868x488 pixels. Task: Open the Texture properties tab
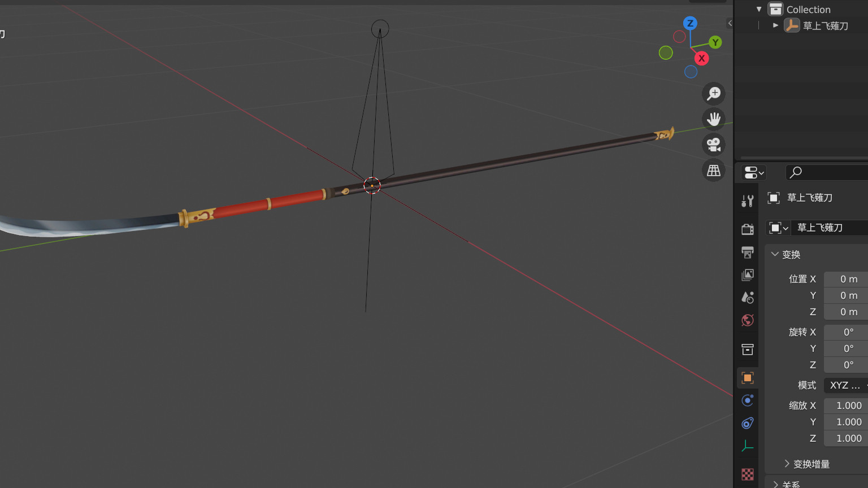pos(748,474)
